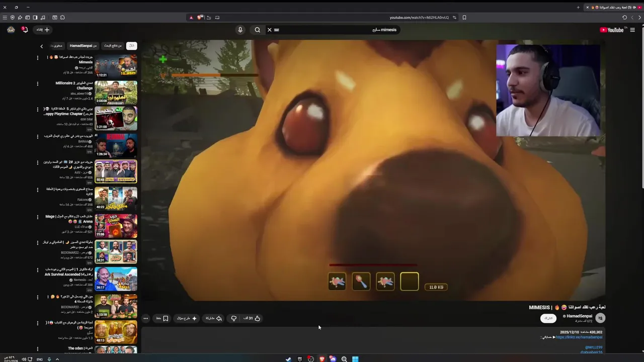
Task: Click the 'The oden' video title
Action: point(80,348)
